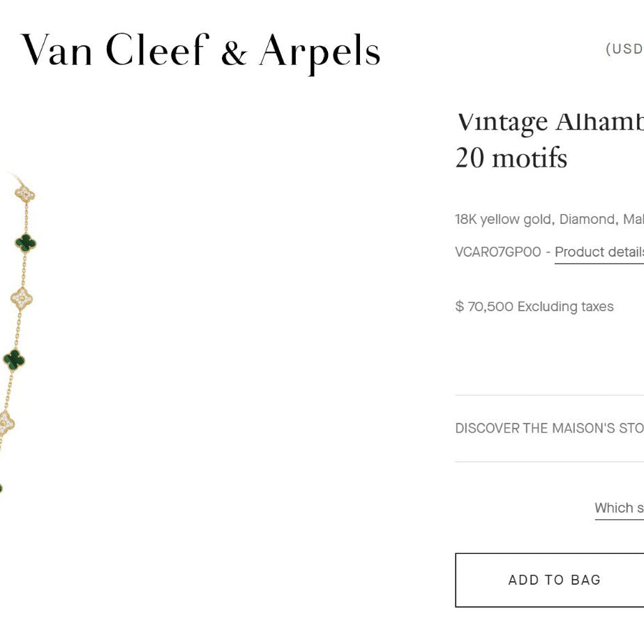644x644 pixels.
Task: Click the gold chain between top two motifs
Action: tap(27, 218)
